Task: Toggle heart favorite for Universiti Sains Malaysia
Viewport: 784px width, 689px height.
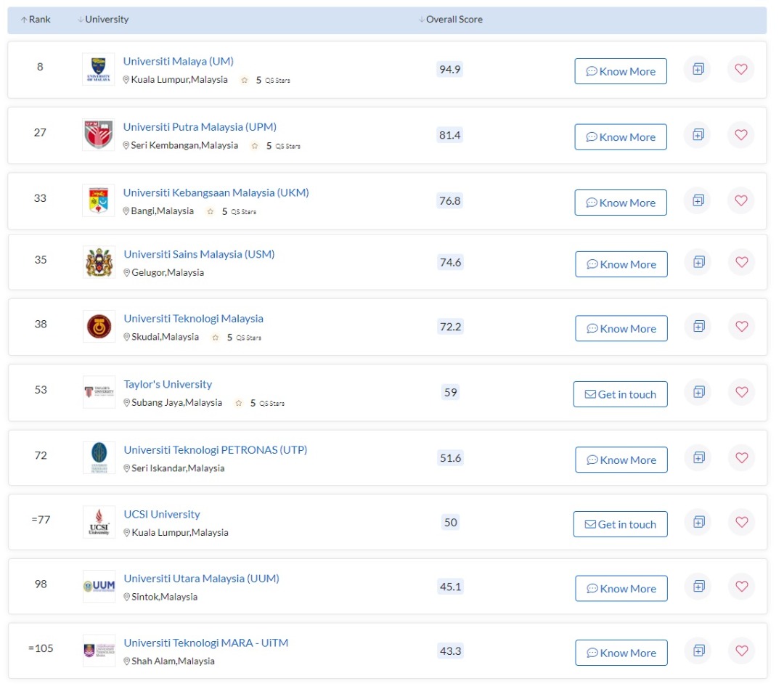Action: [x=741, y=262]
